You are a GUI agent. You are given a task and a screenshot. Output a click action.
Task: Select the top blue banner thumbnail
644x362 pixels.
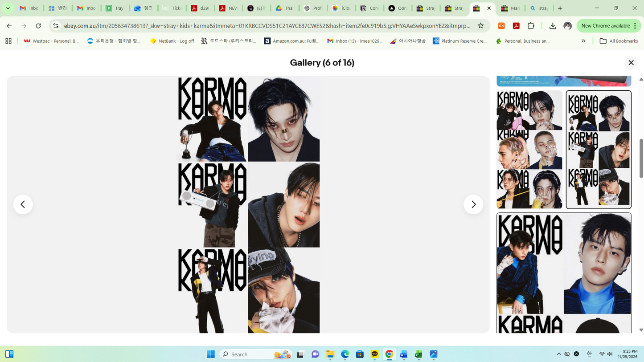564,81
